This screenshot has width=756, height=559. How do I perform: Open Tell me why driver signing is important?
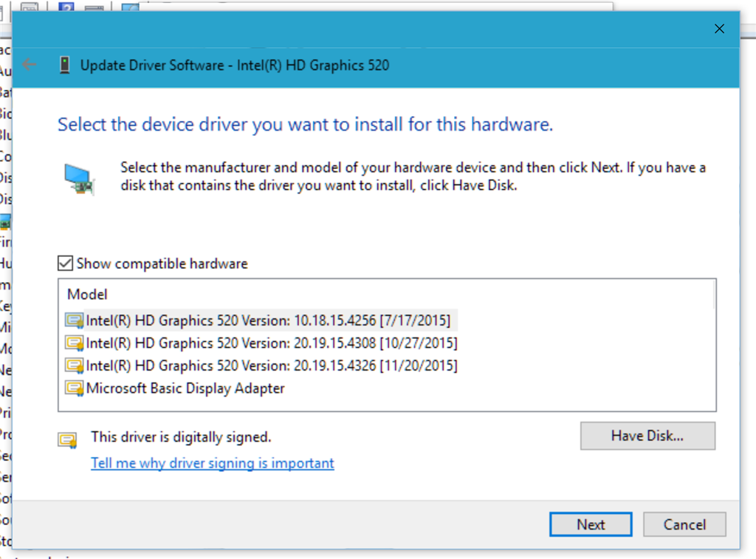[212, 463]
